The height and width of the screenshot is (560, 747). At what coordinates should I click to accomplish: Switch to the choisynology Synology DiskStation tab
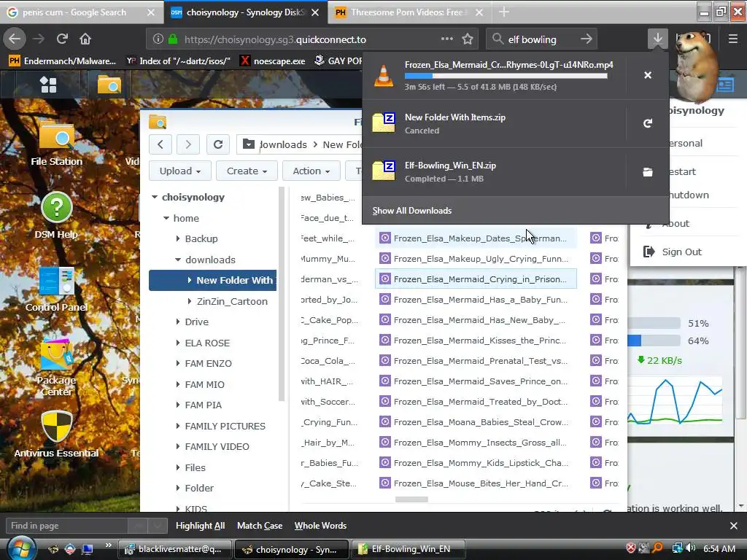[x=245, y=12]
